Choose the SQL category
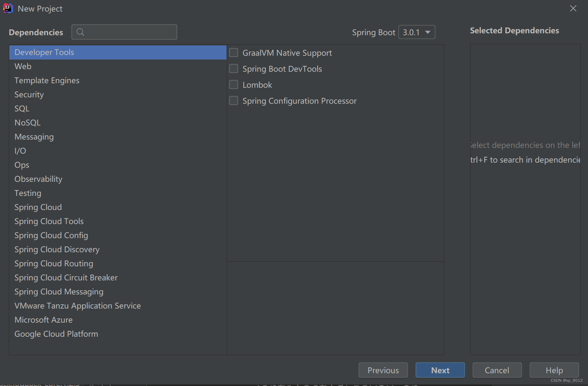 click(x=118, y=109)
